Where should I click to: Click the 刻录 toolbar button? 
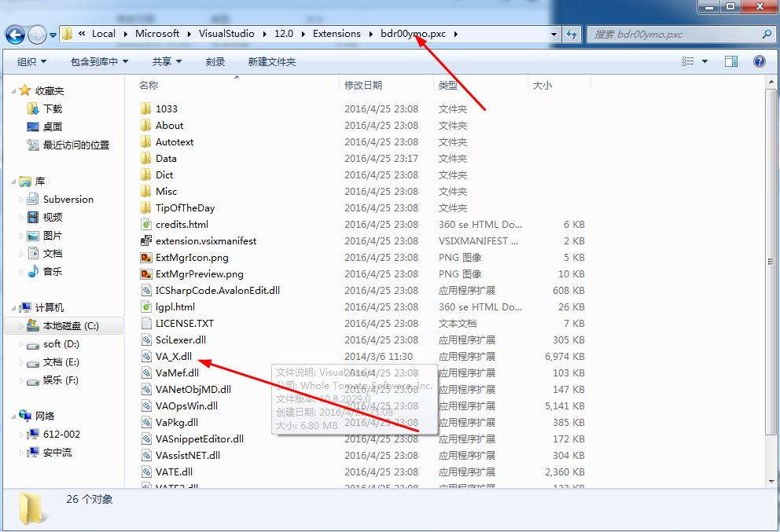(215, 61)
